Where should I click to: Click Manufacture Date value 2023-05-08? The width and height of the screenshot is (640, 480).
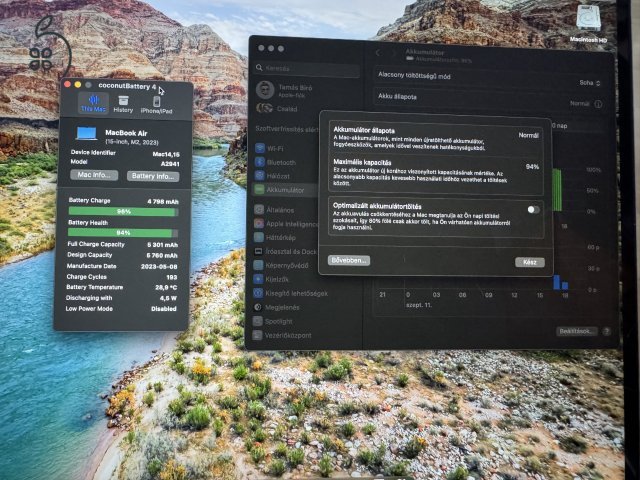click(x=159, y=267)
